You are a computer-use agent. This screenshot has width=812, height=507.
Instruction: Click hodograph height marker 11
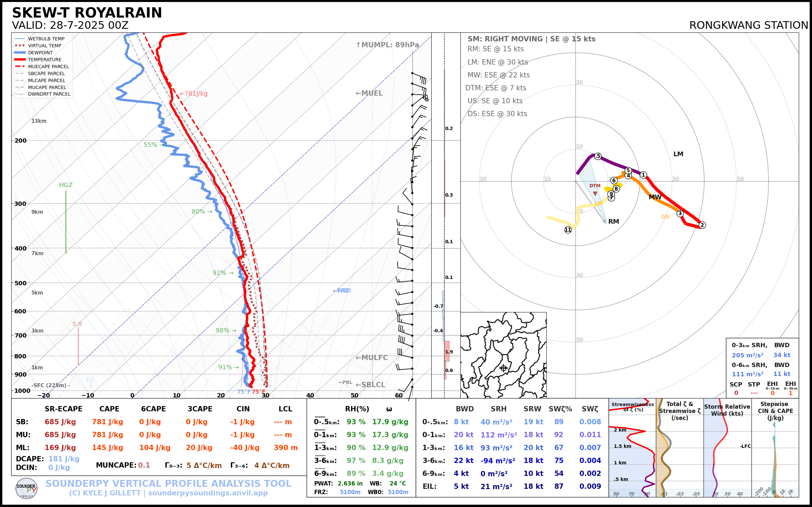tap(568, 230)
